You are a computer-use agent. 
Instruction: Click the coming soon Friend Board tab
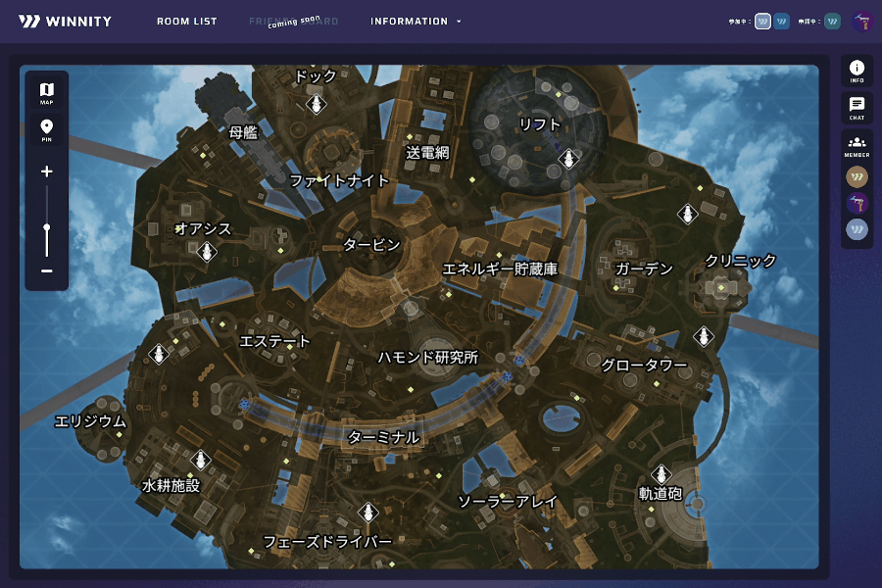coord(294,22)
